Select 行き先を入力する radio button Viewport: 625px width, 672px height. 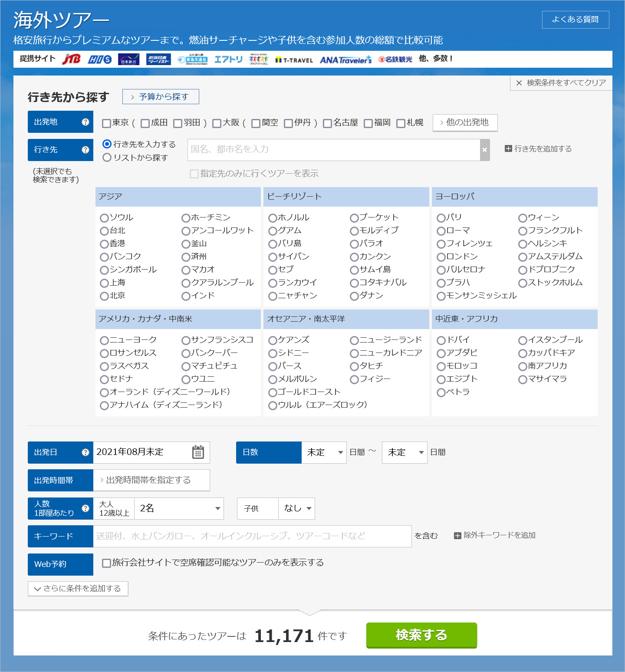tap(107, 144)
